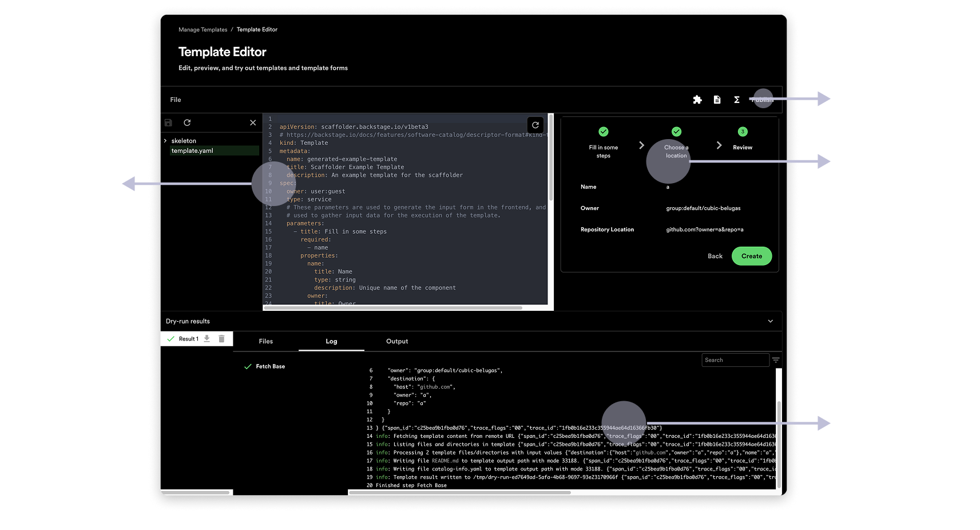980x530 pixels.
Task: Click the first step's green checkmark
Action: point(604,132)
